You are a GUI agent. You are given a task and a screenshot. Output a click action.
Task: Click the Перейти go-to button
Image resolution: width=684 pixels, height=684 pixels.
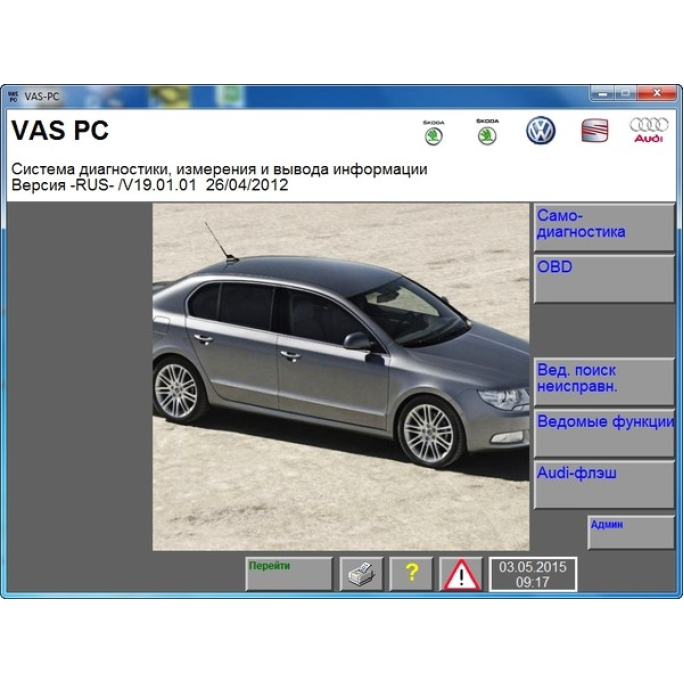289,574
